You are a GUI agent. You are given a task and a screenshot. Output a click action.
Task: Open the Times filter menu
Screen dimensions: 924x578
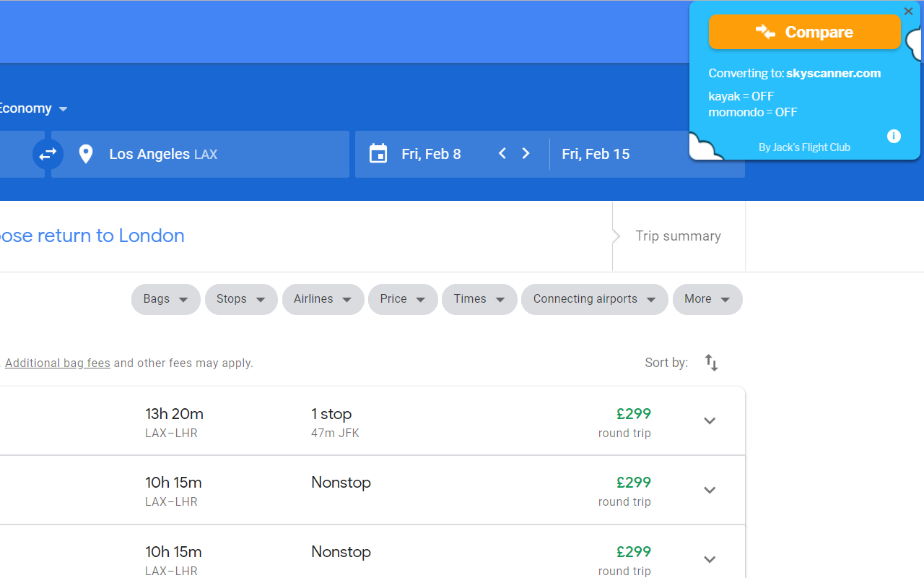click(479, 298)
